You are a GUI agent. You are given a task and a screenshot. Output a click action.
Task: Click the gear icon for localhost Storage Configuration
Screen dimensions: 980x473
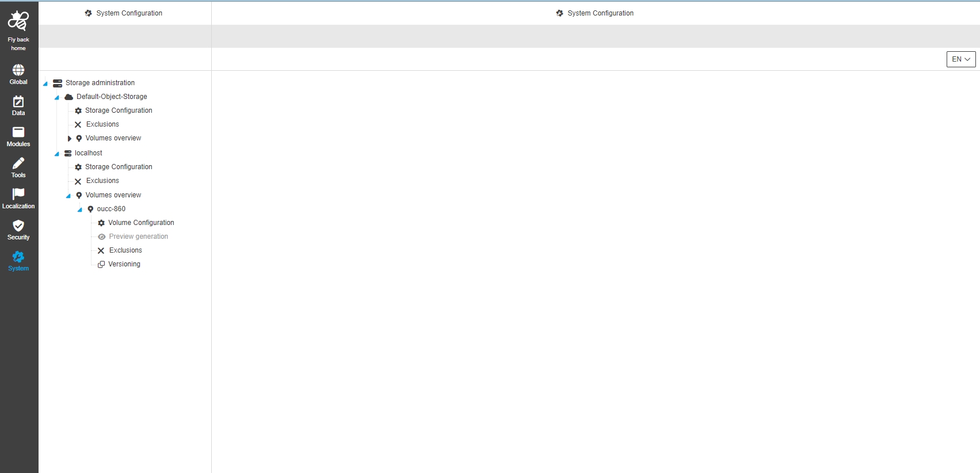pos(78,167)
